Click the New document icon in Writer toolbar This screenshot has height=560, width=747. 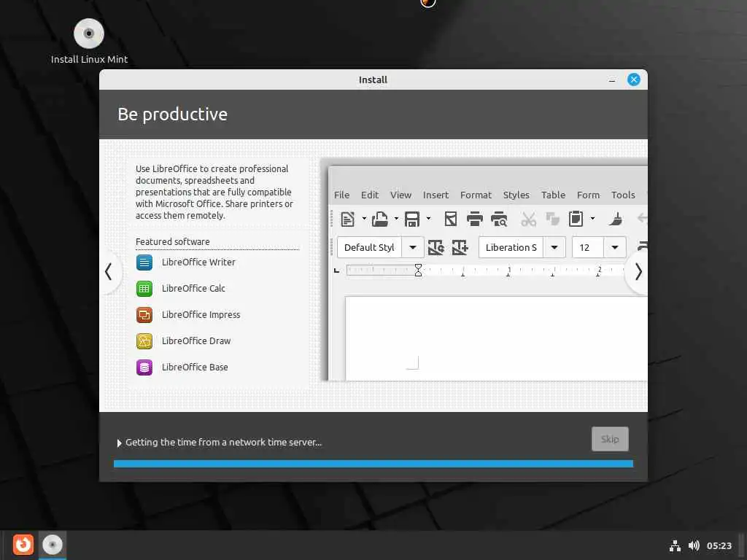coord(348,219)
